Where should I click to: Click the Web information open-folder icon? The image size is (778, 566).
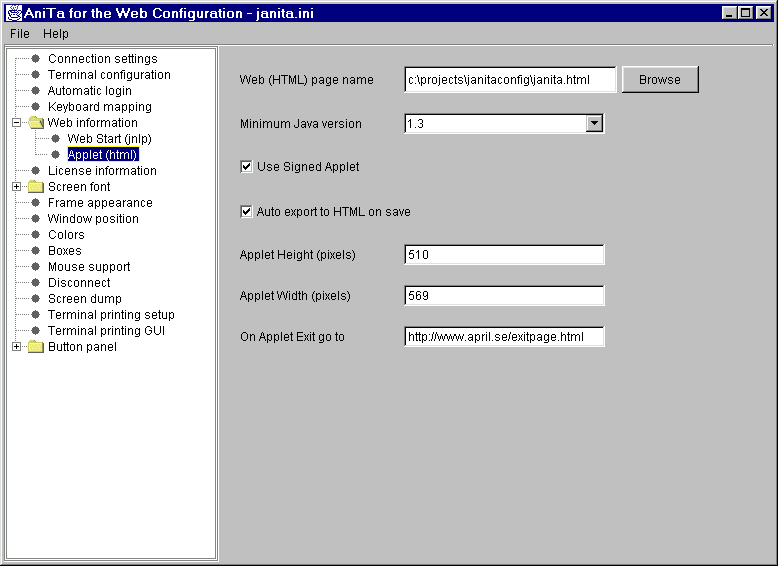[x=36, y=123]
